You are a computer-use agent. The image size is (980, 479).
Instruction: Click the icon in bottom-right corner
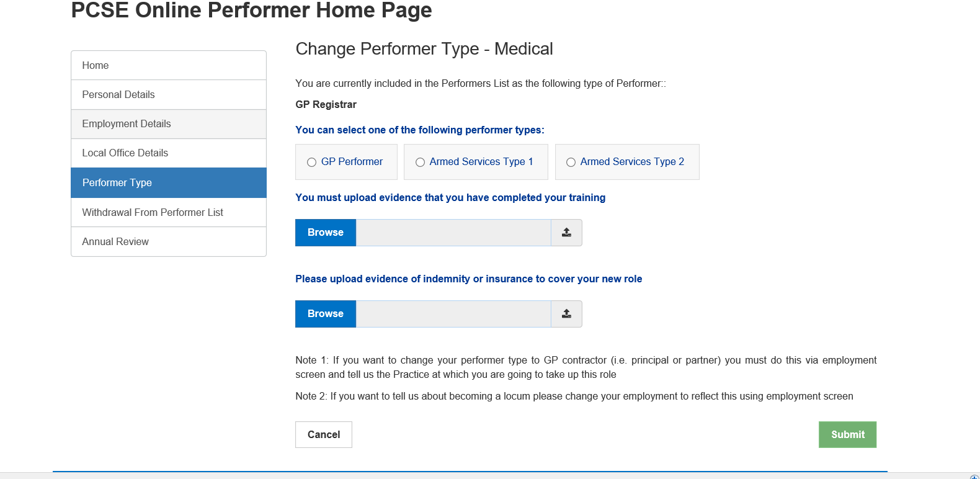[974, 477]
